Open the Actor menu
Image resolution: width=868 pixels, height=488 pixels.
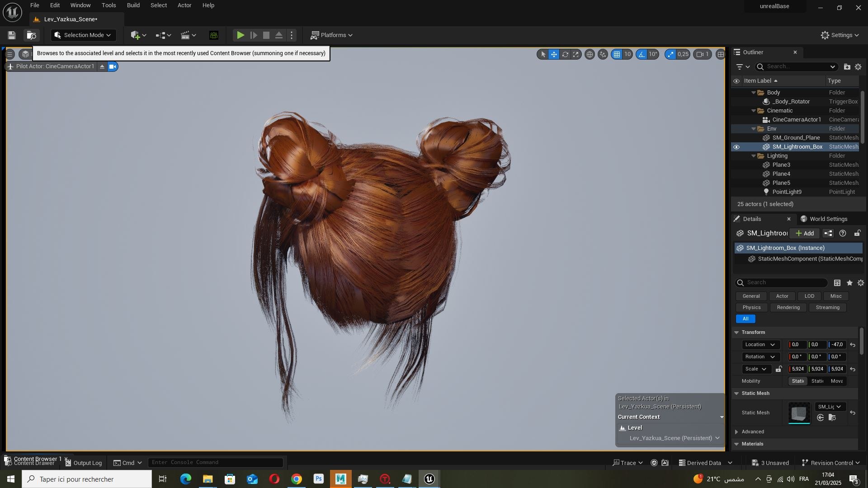tap(184, 5)
